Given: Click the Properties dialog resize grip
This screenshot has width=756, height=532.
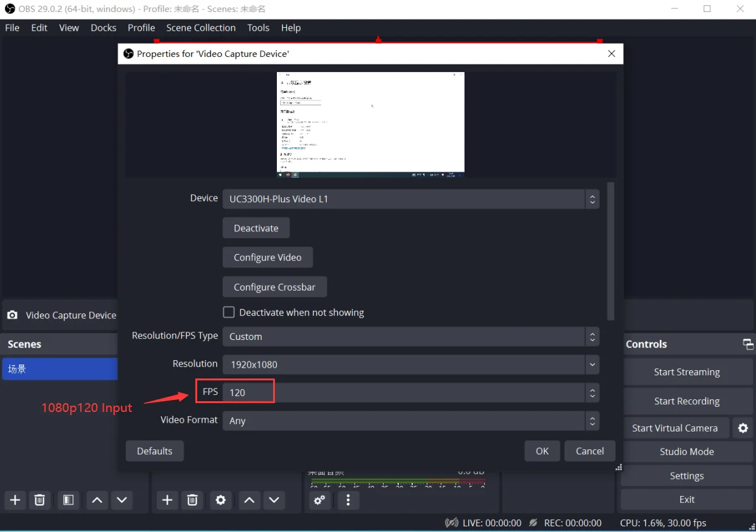Looking at the screenshot, I should (619, 467).
